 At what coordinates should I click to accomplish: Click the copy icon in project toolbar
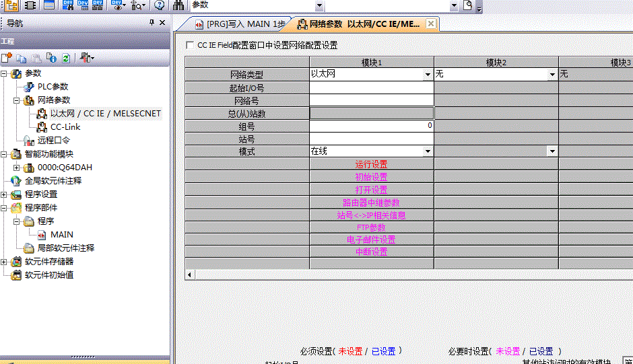coord(22,59)
